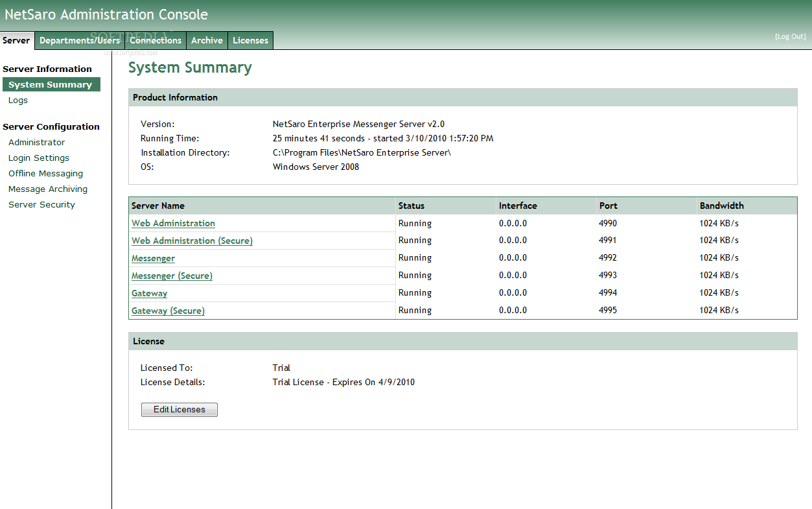Open the Gateway (Secure) server link
The width and height of the screenshot is (812, 509).
click(168, 311)
